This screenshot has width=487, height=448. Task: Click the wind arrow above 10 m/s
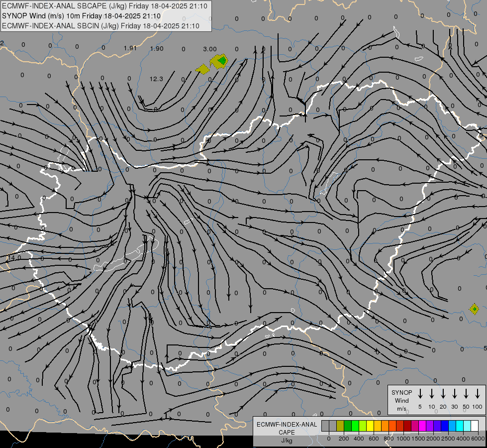(x=432, y=393)
